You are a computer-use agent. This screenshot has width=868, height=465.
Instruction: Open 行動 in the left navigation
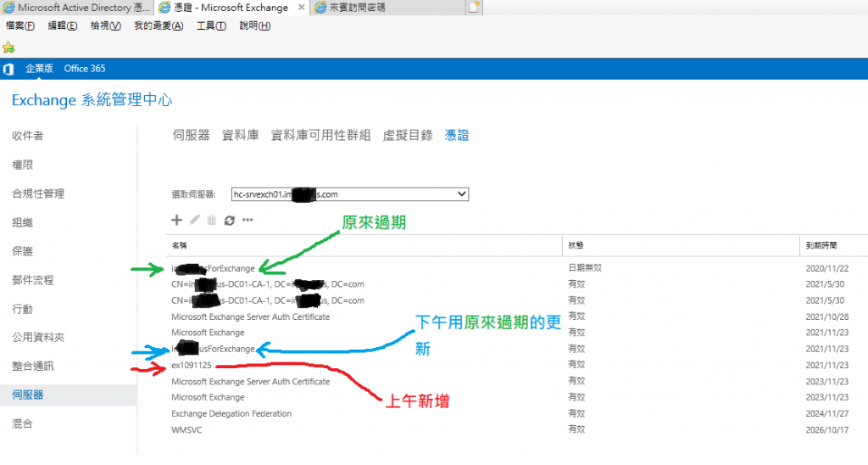(x=23, y=309)
